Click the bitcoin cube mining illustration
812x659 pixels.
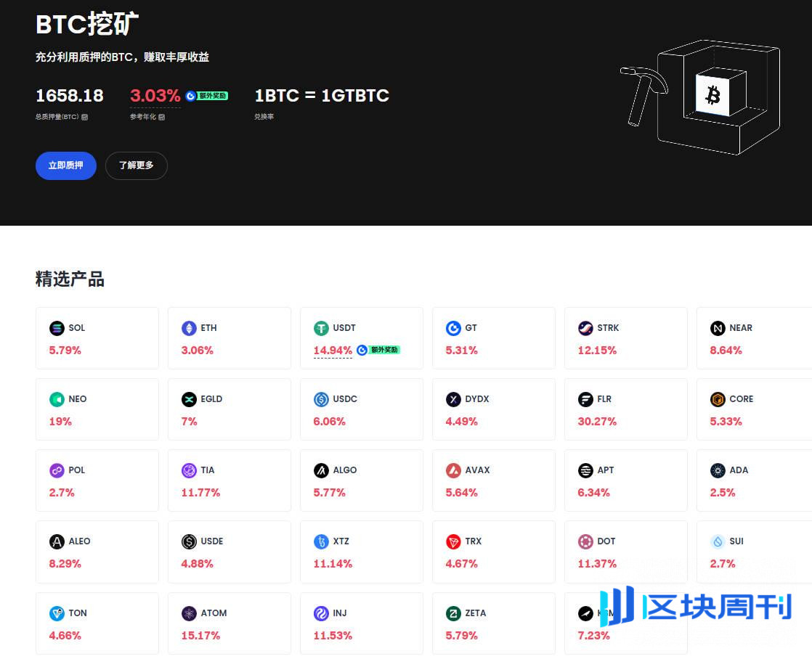[701, 97]
